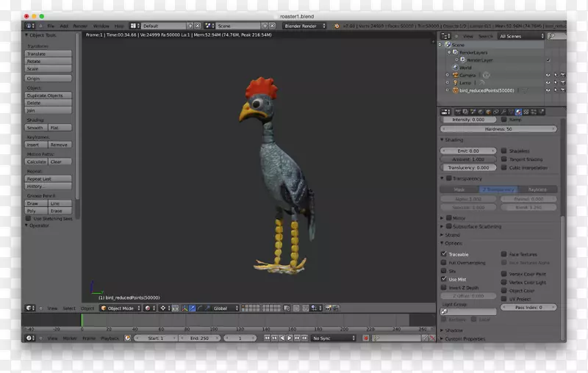Image resolution: width=588 pixels, height=373 pixels.
Task: Enable the Face Textures checkbox
Action: [504, 254]
